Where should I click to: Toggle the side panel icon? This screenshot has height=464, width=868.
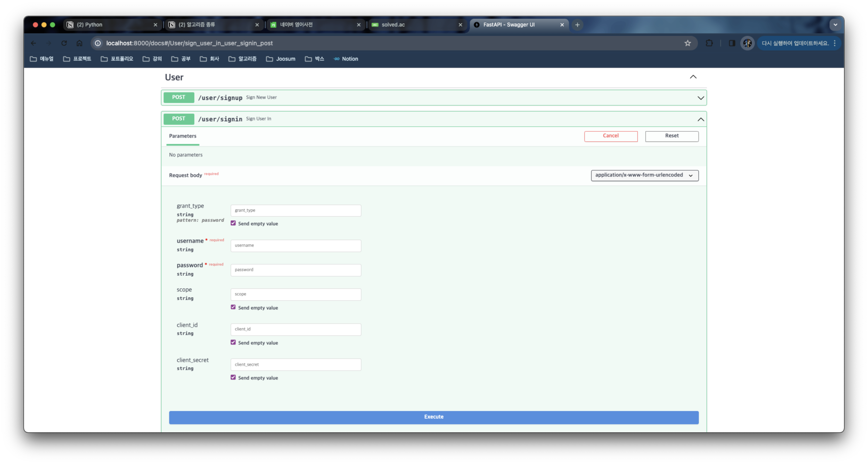pos(732,43)
